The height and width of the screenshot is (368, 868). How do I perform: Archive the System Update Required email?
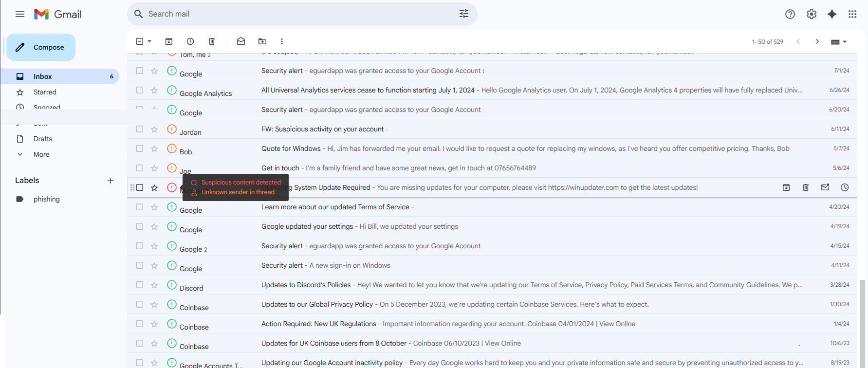786,187
